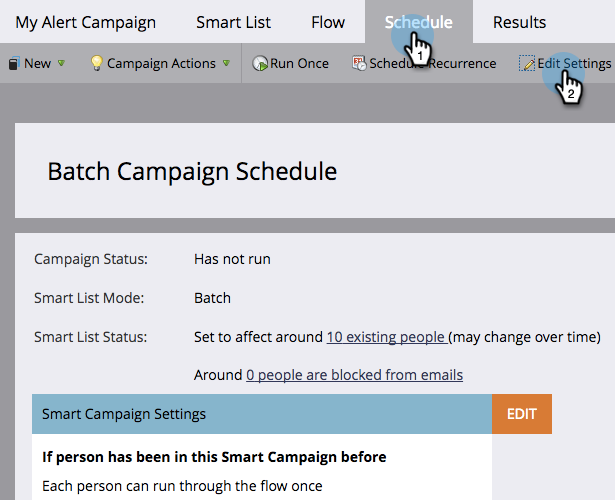Open the Campaign Actions dropdown arrow

pos(226,63)
